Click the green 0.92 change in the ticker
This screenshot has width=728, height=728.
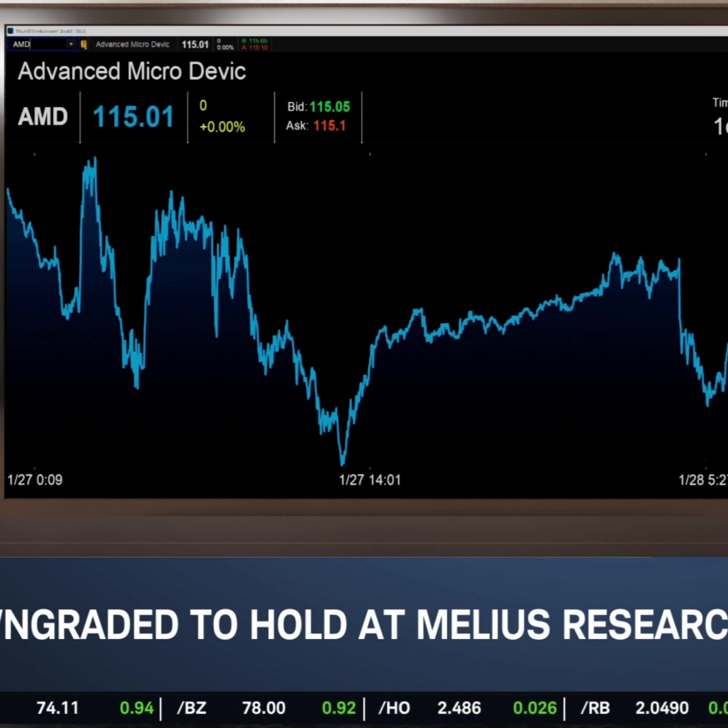point(338,708)
